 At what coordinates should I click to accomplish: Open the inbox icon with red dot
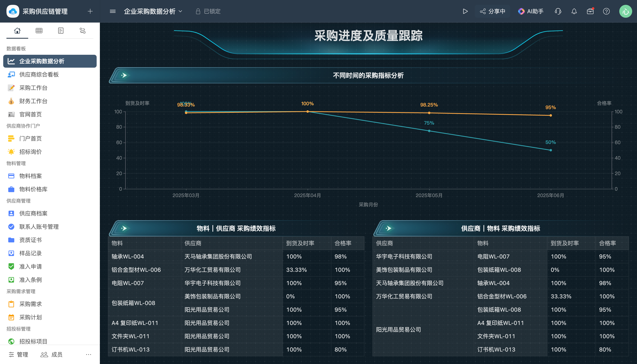[x=590, y=11]
